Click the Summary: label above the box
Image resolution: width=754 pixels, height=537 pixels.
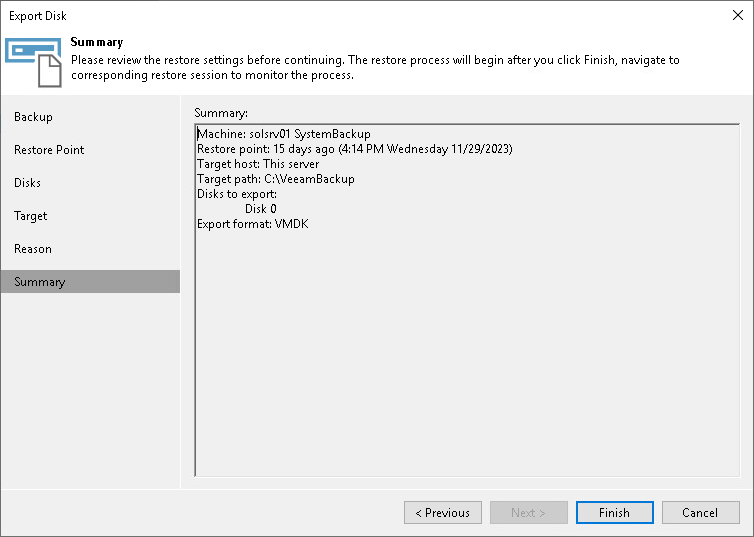coord(221,113)
